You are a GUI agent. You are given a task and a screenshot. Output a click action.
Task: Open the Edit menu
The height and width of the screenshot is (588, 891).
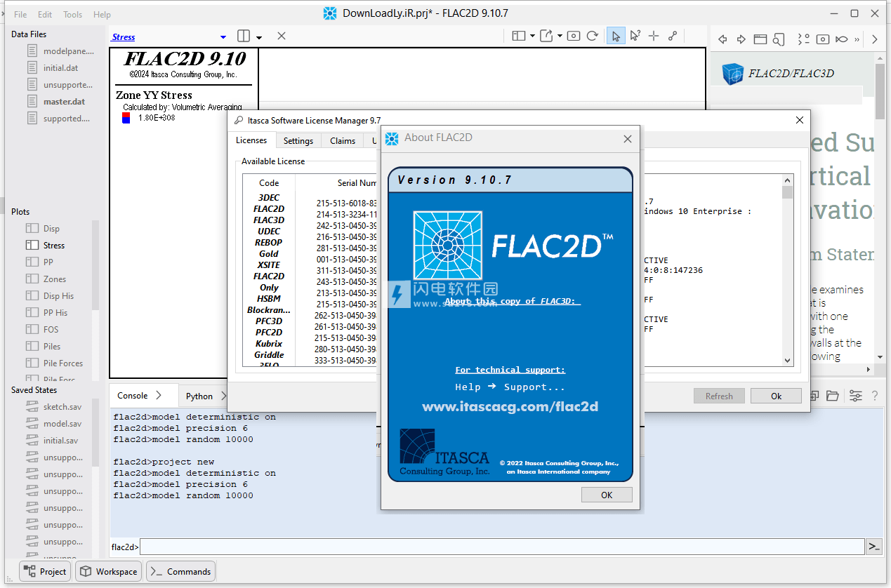click(45, 14)
